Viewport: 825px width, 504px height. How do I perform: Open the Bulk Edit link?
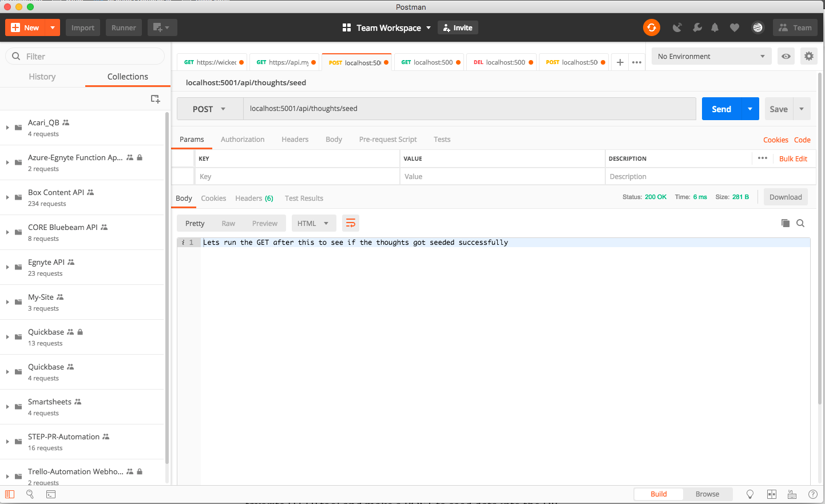tap(793, 158)
